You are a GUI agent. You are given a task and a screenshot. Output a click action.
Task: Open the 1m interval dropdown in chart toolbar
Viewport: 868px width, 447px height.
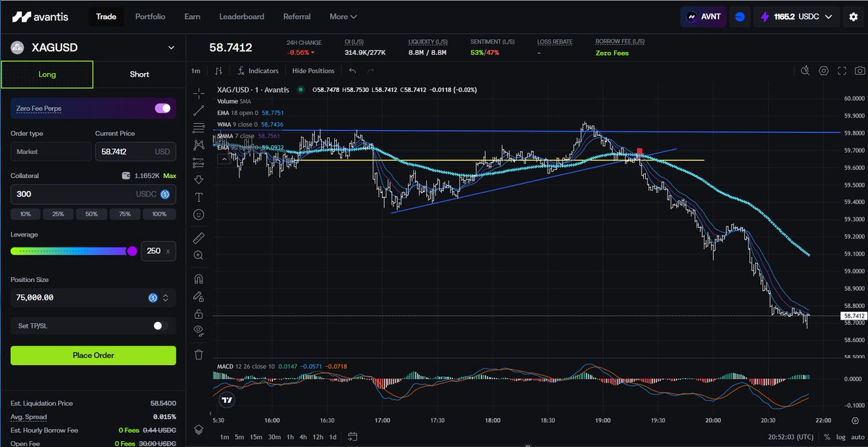tap(196, 71)
